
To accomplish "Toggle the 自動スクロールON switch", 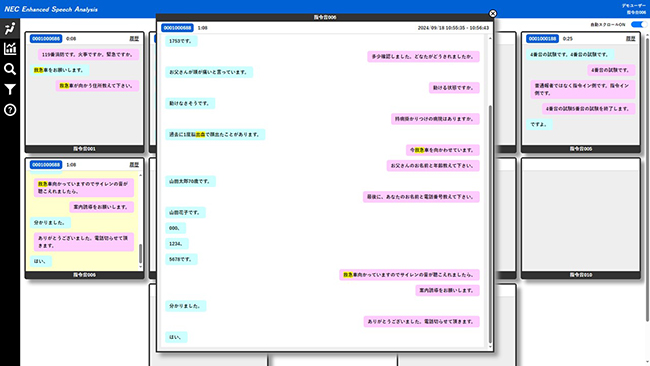I will [x=638, y=24].
